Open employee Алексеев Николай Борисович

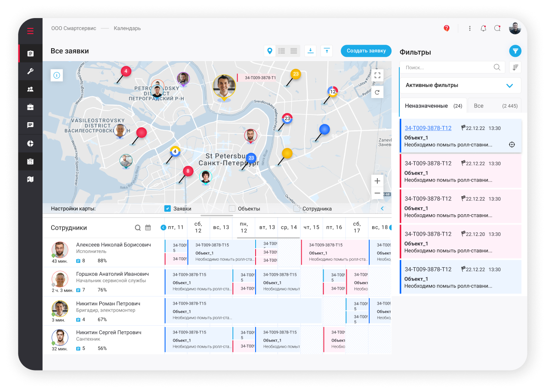[114, 245]
